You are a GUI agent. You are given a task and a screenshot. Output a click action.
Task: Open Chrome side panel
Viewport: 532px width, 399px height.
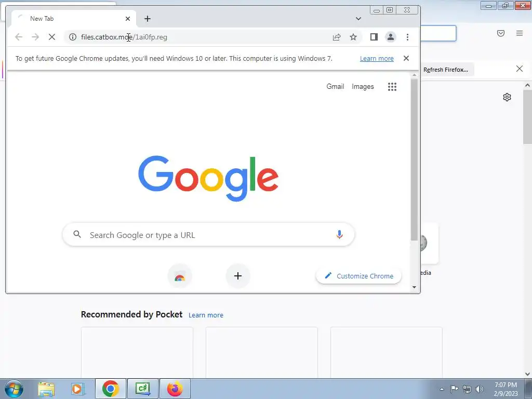374,37
